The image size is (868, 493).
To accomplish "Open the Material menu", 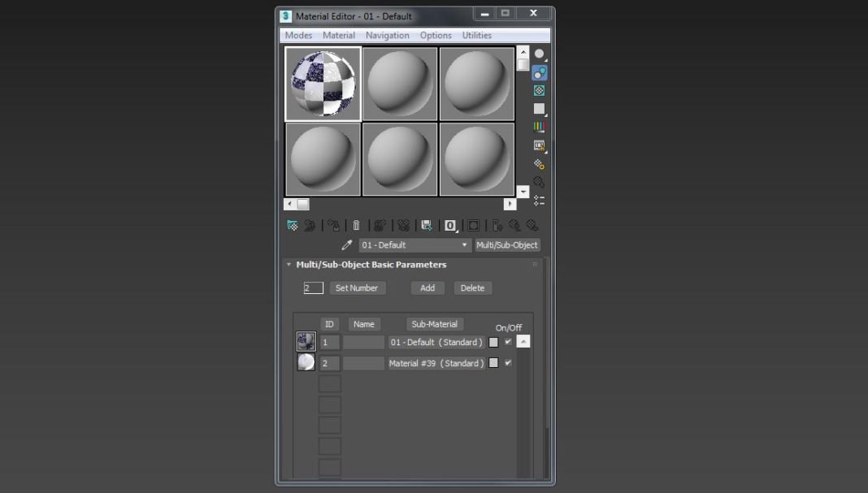I will tap(339, 35).
